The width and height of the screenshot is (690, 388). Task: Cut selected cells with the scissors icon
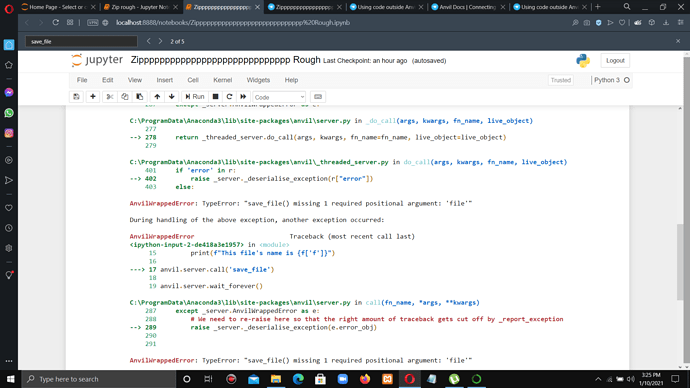[x=110, y=97]
